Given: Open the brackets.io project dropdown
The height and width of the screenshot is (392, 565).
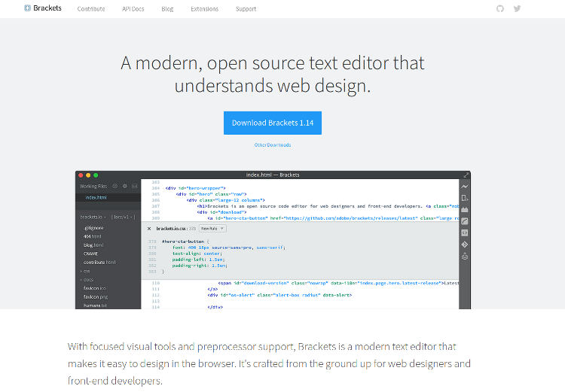Looking at the screenshot, I should tap(93, 217).
